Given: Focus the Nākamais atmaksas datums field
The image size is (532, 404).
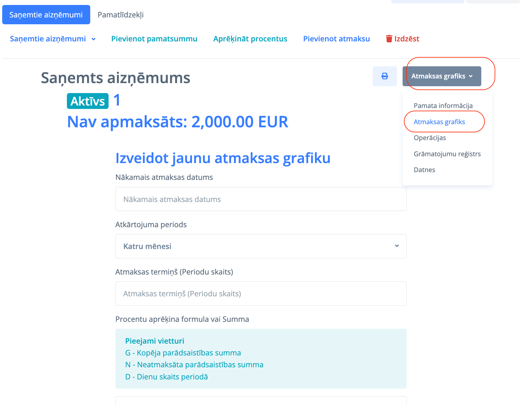Looking at the screenshot, I should pyautogui.click(x=261, y=199).
